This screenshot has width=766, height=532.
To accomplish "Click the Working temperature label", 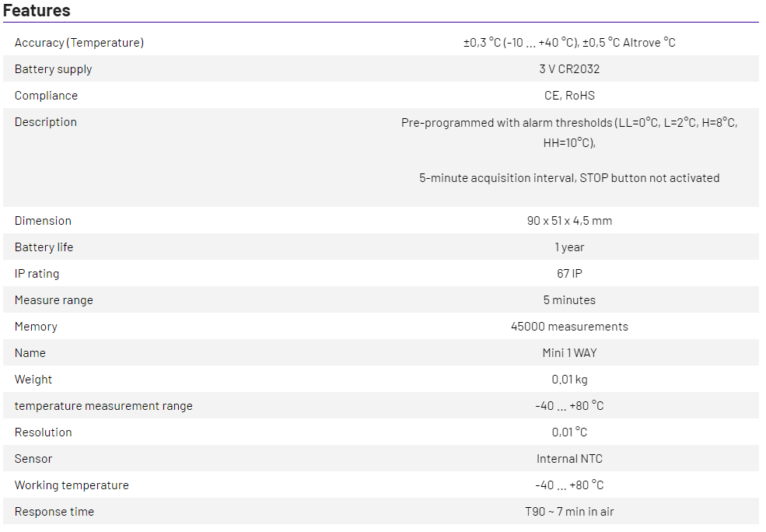I will pos(72,485).
